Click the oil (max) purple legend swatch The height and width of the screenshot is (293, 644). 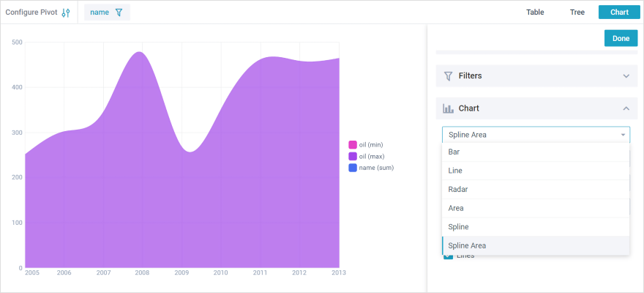[x=353, y=156]
